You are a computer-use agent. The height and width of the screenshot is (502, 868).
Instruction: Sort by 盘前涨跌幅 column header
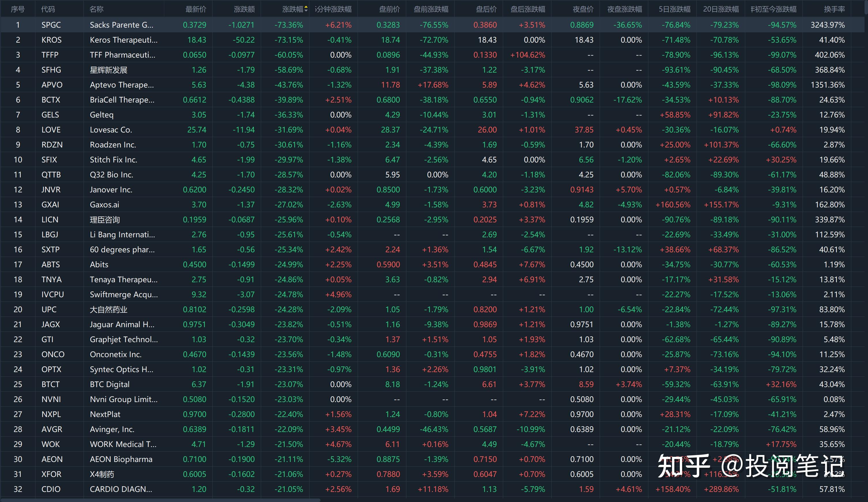[431, 9]
